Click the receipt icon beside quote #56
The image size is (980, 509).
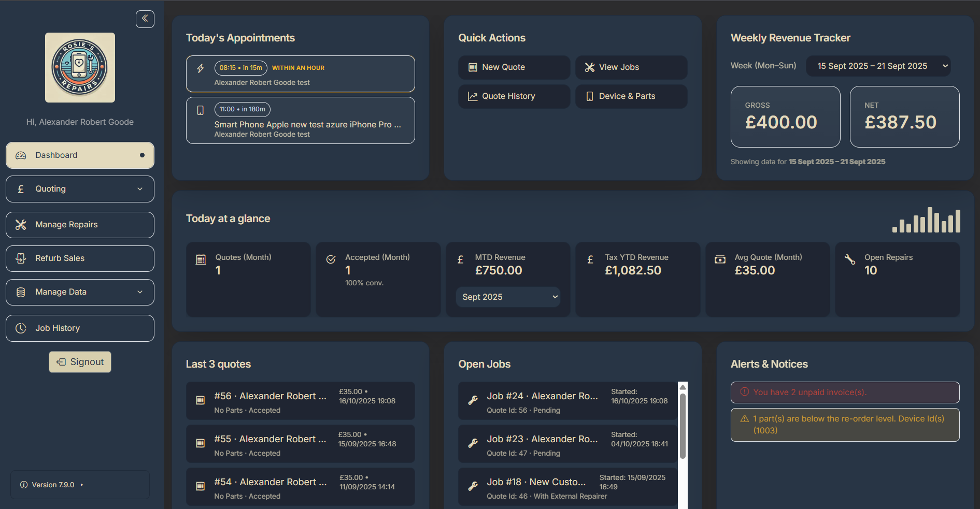coord(200,400)
